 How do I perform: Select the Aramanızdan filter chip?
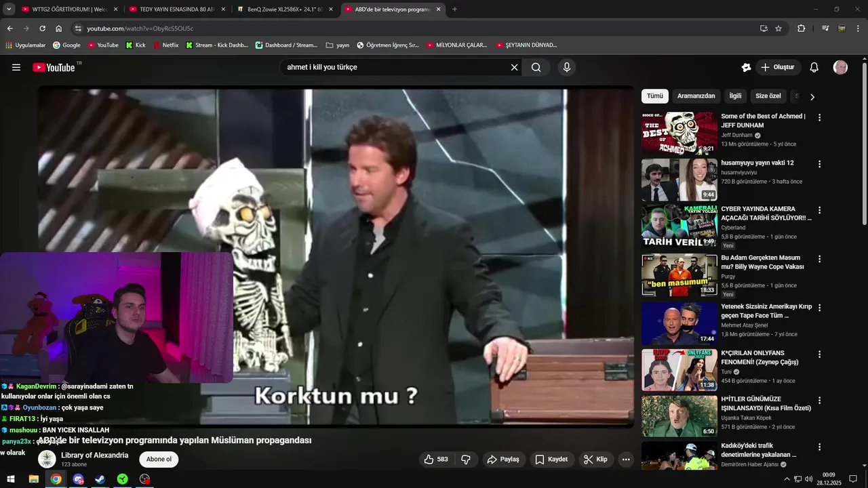[696, 96]
